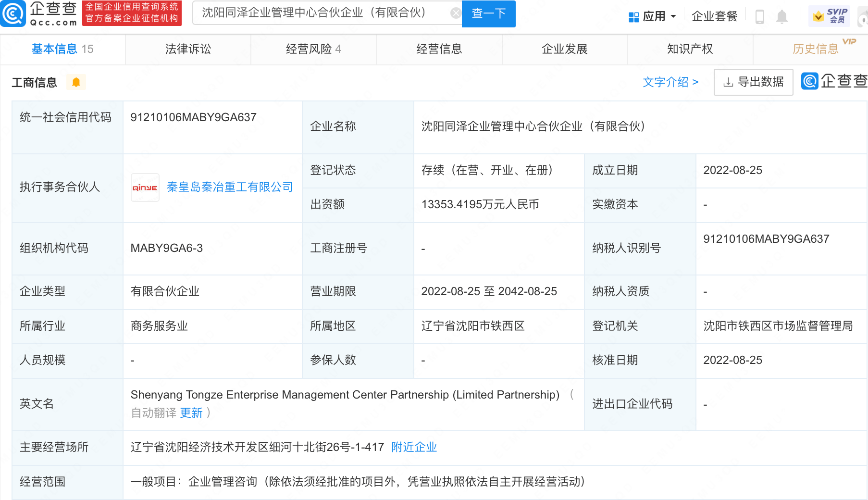Image resolution: width=868 pixels, height=500 pixels.
Task: Click the 导出数据 export button
Action: pyautogui.click(x=753, y=82)
